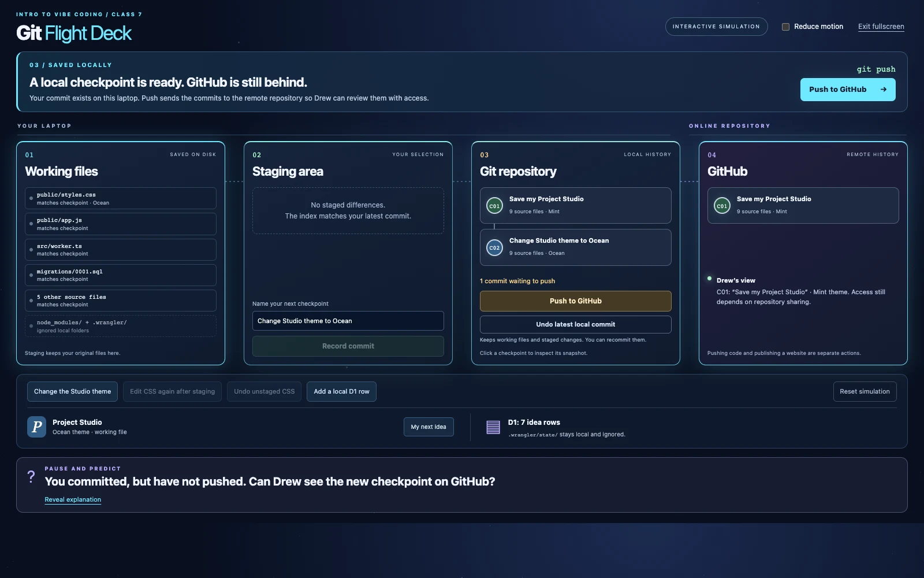Screen dimensions: 924x578
Task: Click the C02 commit badge in Git repository
Action: click(494, 247)
